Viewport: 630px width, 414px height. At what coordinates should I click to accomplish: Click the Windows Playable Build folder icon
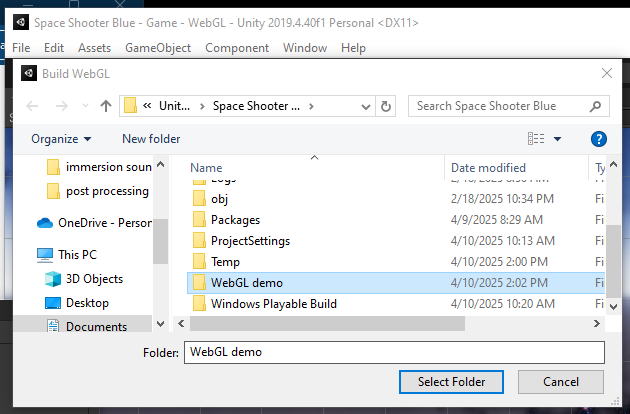(199, 303)
